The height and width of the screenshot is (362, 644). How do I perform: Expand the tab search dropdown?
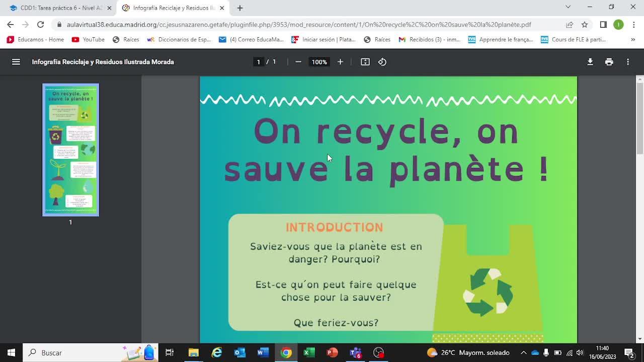568,7
